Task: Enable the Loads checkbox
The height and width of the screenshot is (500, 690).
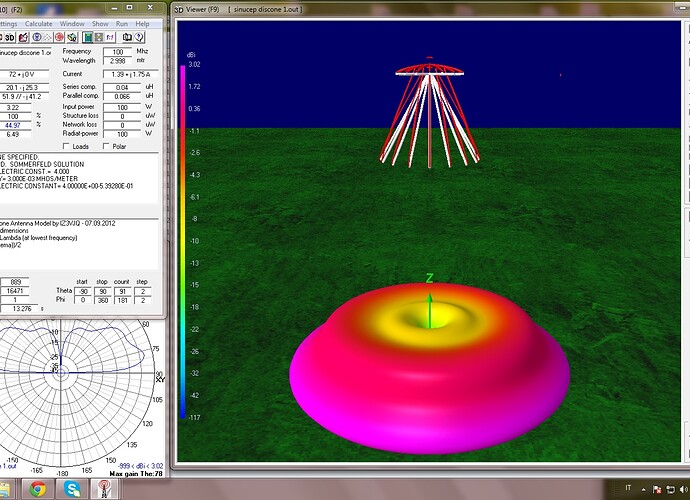Action: click(67, 146)
